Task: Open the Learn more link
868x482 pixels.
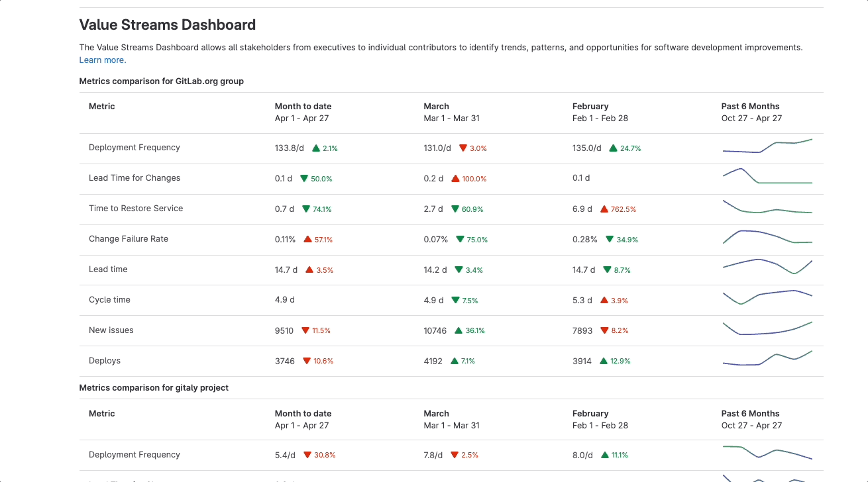Action: click(x=102, y=60)
